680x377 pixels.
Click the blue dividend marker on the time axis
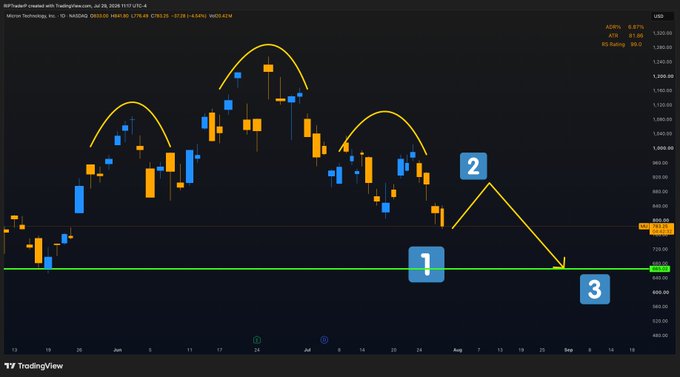pyautogui.click(x=324, y=340)
